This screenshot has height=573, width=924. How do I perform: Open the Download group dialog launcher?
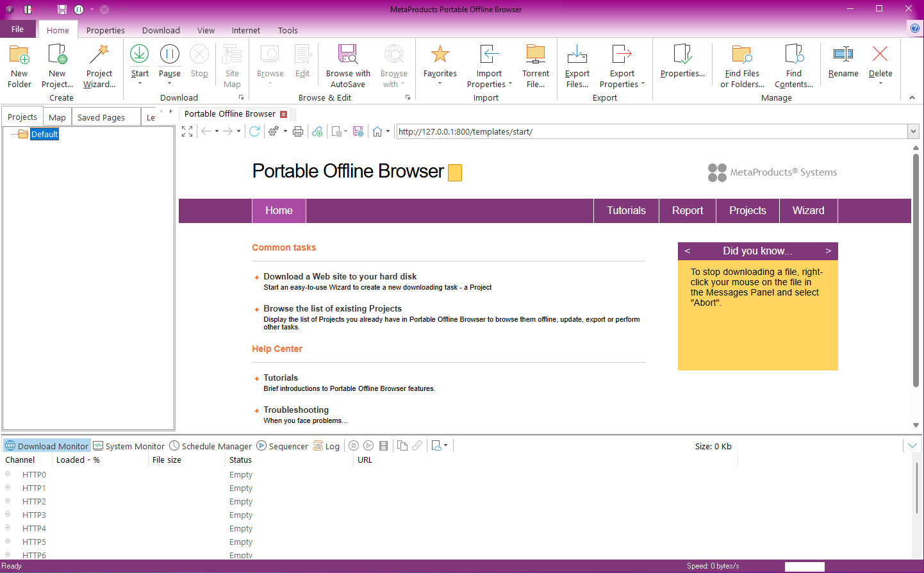coord(242,97)
